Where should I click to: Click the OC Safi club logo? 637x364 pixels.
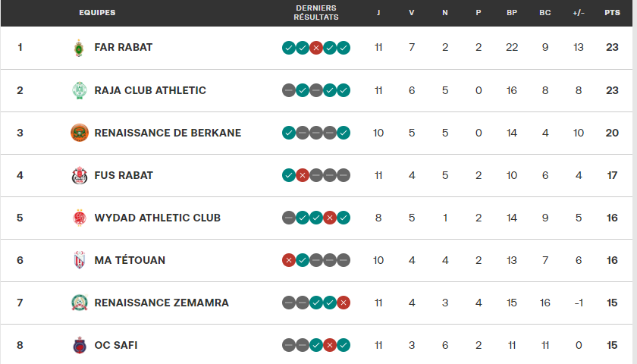point(79,345)
